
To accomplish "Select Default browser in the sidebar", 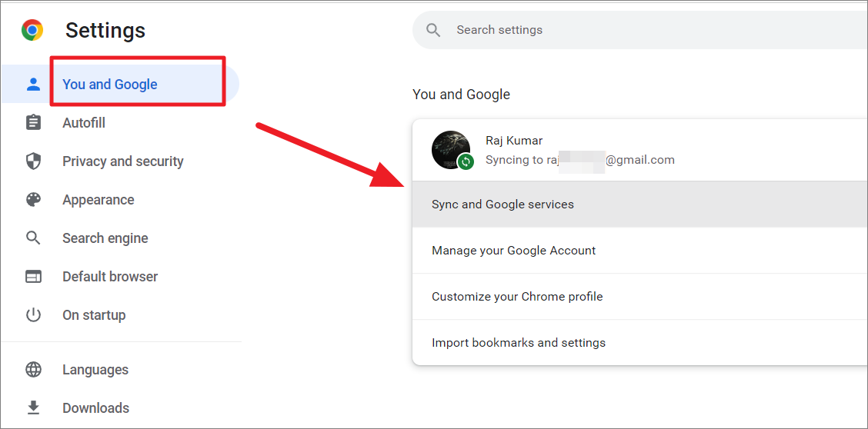I will 110,277.
